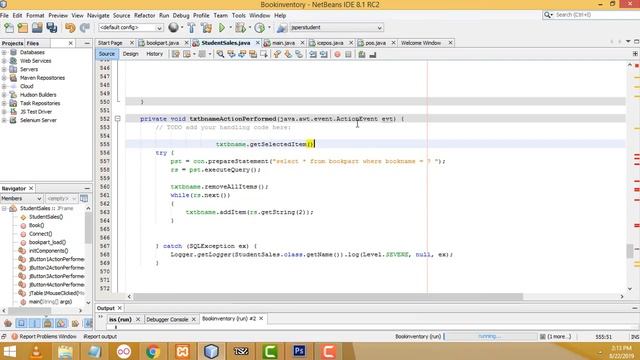Viewport: 640px width, 360px height.
Task: Toggle the first Navigator filter button at the bottom
Action: point(8,323)
